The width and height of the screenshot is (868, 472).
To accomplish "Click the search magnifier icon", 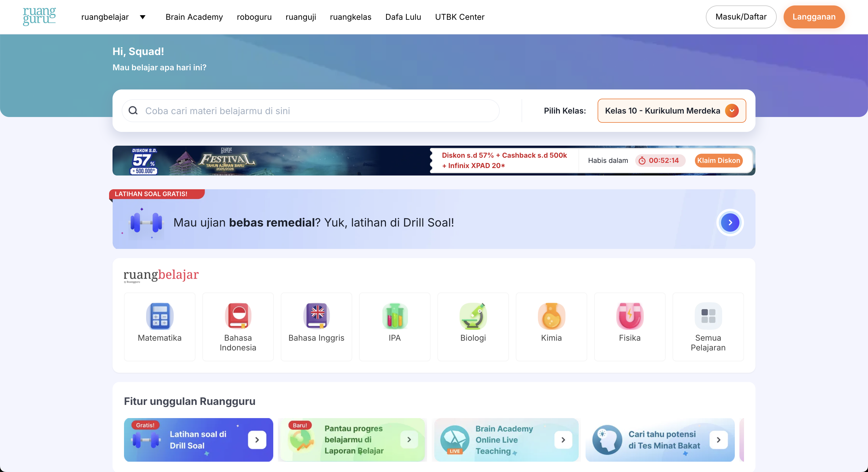I will 133,110.
